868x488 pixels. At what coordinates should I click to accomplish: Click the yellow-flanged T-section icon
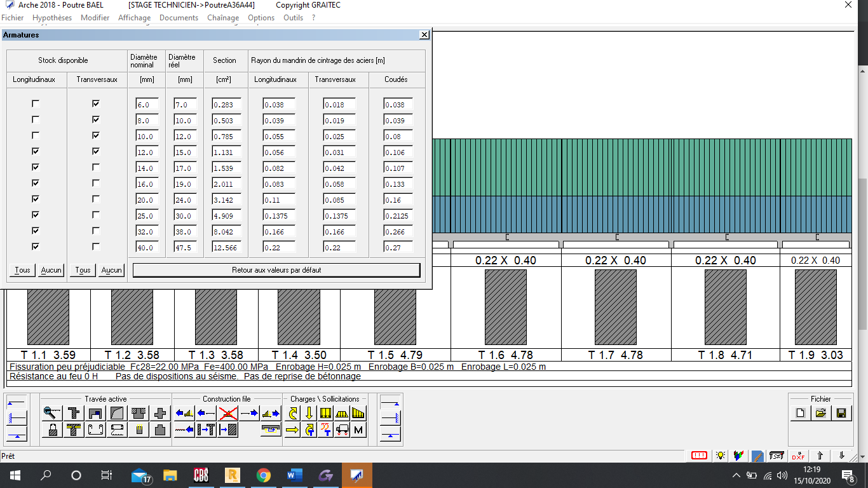[74, 430]
